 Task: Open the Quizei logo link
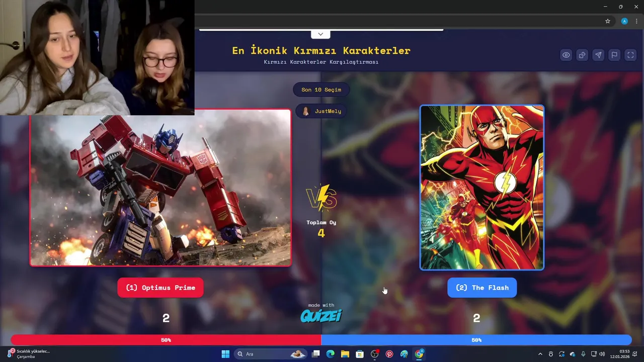tap(321, 316)
